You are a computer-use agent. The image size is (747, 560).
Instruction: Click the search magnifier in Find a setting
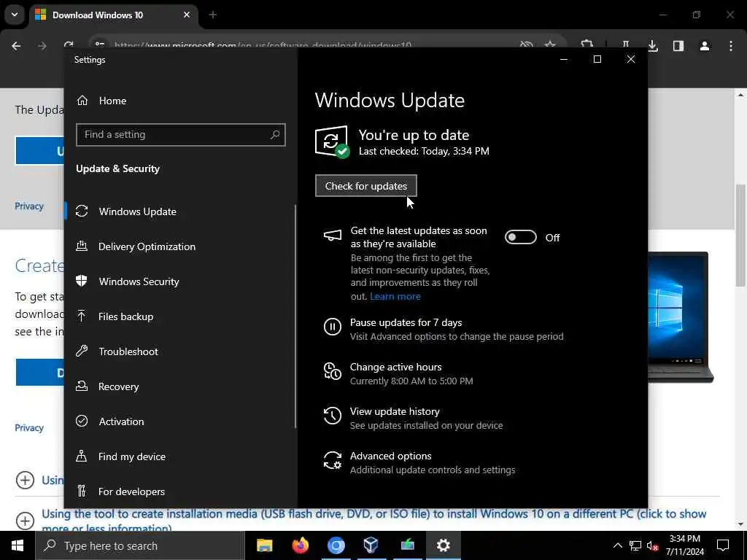pyautogui.click(x=275, y=135)
